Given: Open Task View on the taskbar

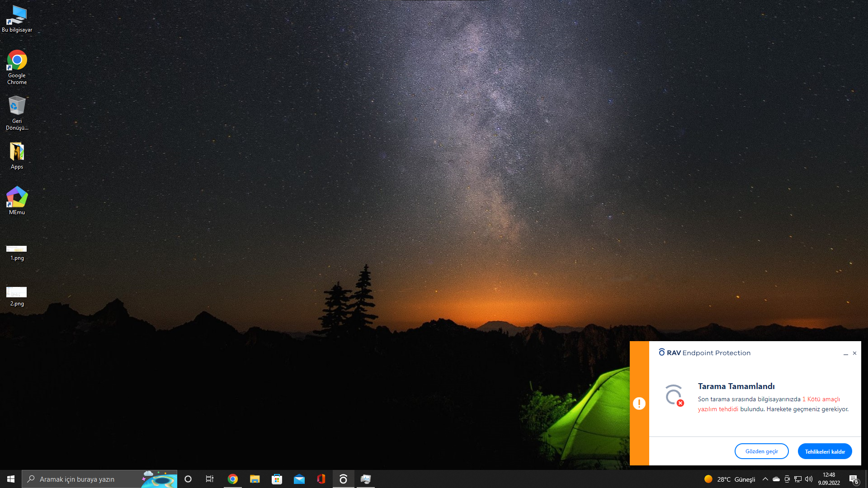Looking at the screenshot, I should point(210,479).
